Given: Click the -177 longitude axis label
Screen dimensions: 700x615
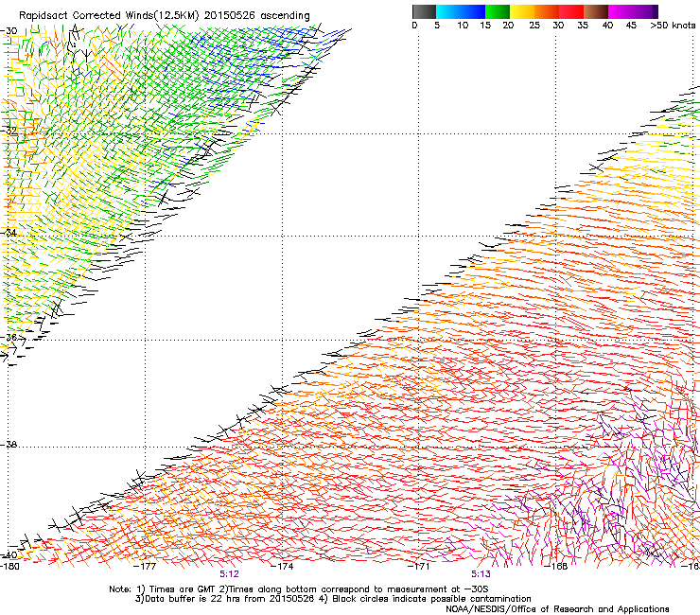Looking at the screenshot, I should tap(146, 567).
